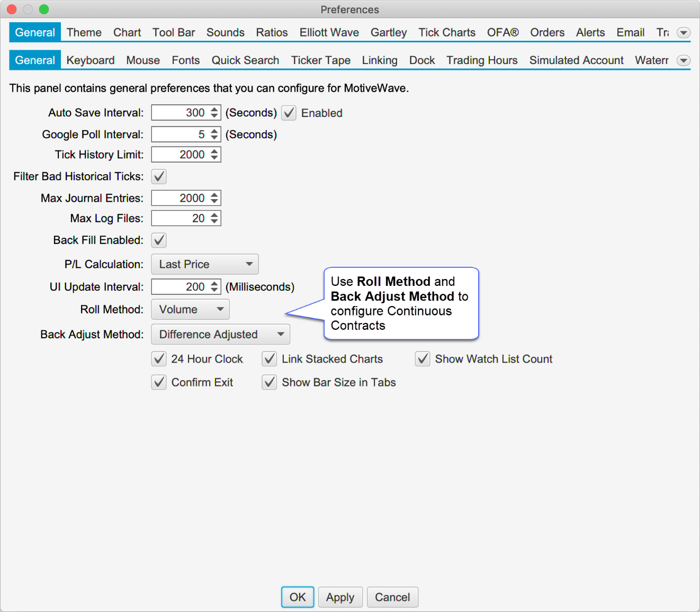Decrease Google Poll Interval with down arrow
The image size is (700, 612).
click(x=214, y=138)
